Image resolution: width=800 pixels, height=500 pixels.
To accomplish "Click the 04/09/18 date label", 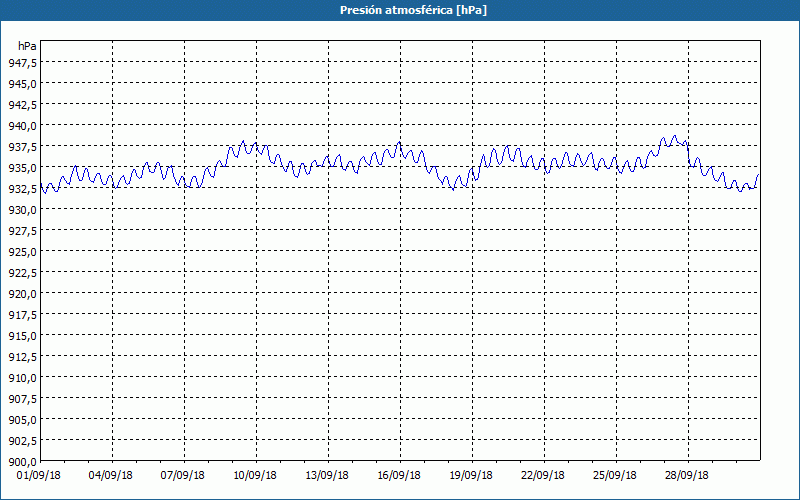I will [111, 475].
